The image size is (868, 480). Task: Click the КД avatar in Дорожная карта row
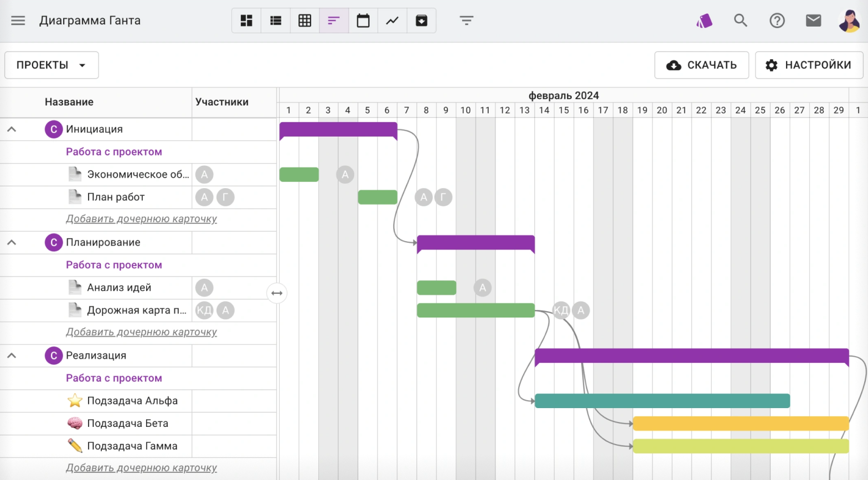tap(204, 310)
